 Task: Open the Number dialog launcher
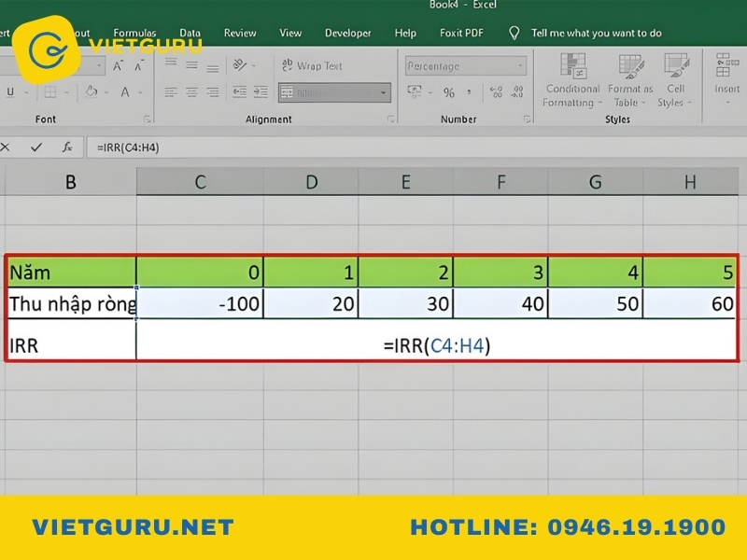[x=527, y=119]
